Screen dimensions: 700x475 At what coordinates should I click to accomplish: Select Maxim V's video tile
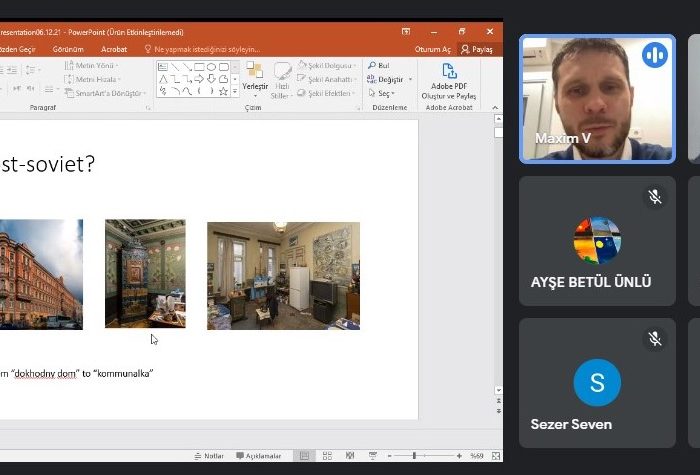[597, 99]
